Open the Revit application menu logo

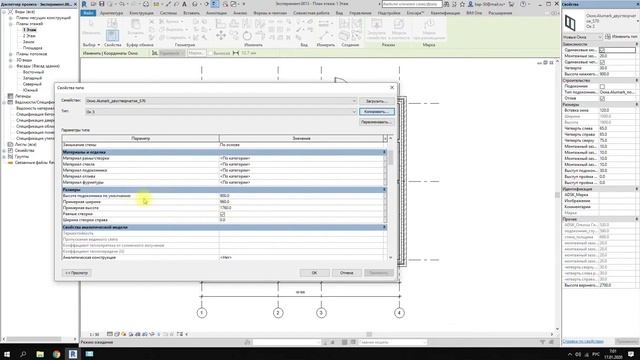click(x=84, y=4)
